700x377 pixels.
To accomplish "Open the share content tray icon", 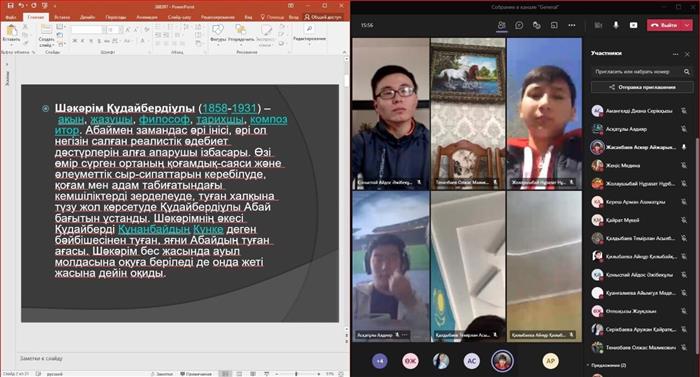I will 554,25.
